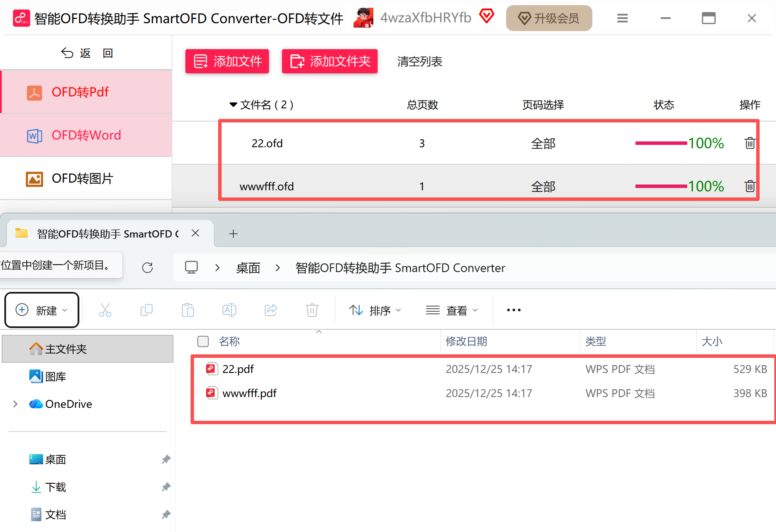Image resolution: width=776 pixels, height=532 pixels.
Task: Choose page range 全部 for 22.ofd
Action: click(543, 143)
